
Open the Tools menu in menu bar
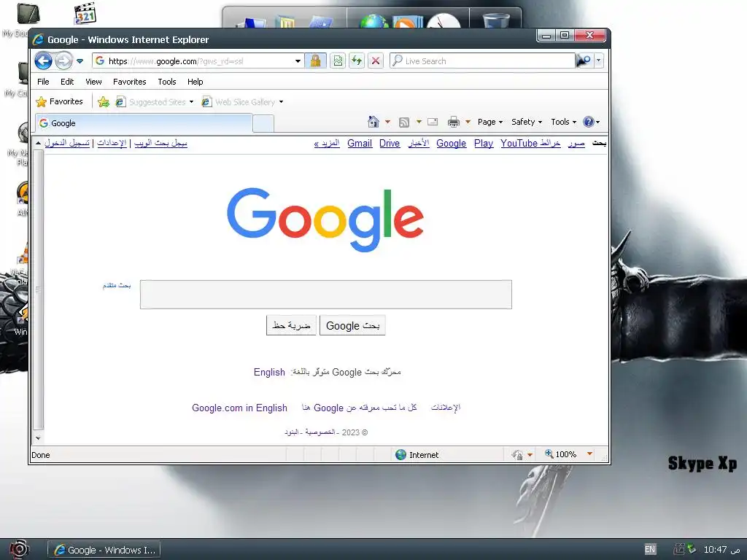[167, 82]
